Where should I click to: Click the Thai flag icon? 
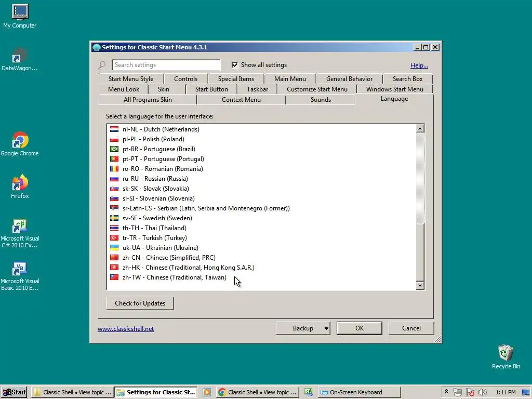[114, 228]
